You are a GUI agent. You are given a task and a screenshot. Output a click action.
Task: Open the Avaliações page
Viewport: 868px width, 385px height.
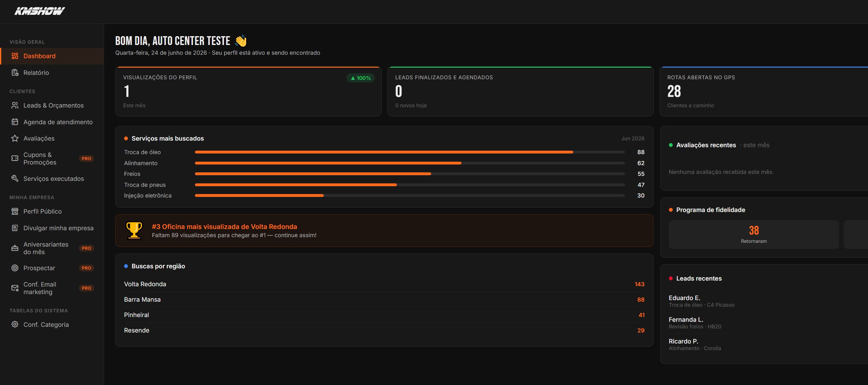click(x=52, y=138)
